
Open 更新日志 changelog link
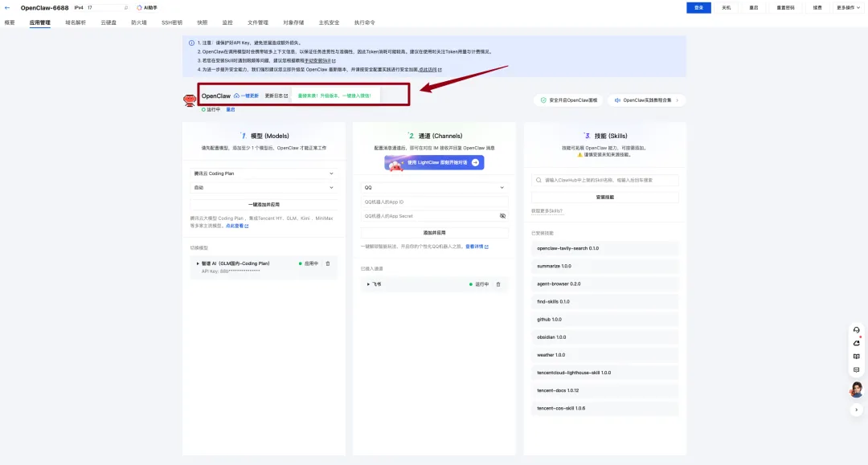(276, 96)
